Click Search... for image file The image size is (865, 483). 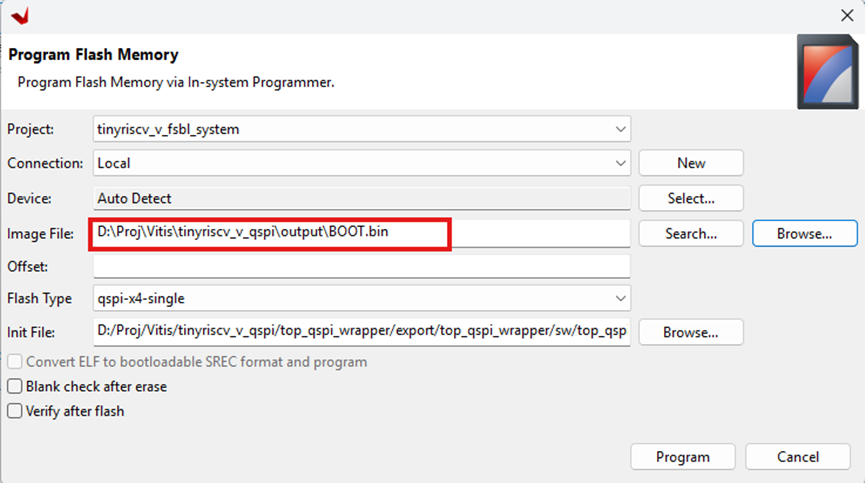[x=690, y=234]
